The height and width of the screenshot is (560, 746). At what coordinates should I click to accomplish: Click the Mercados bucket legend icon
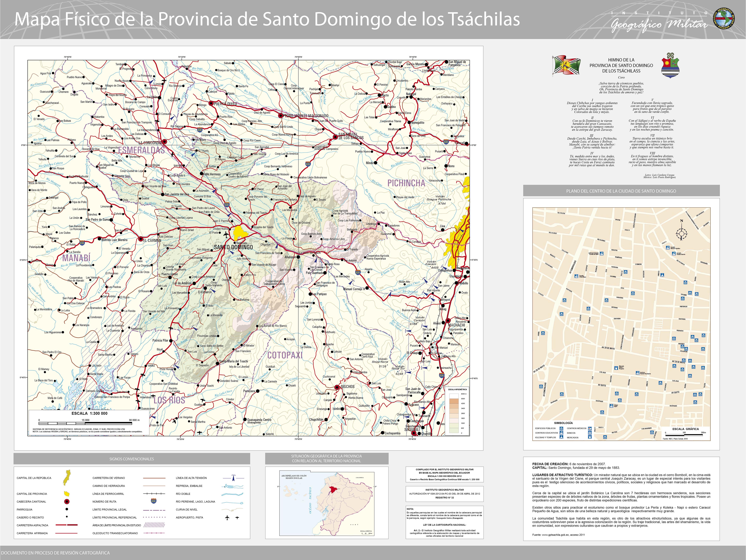[590, 437]
